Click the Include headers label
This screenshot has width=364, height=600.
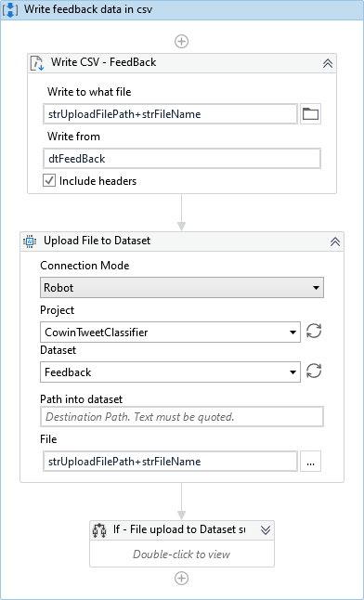click(98, 180)
